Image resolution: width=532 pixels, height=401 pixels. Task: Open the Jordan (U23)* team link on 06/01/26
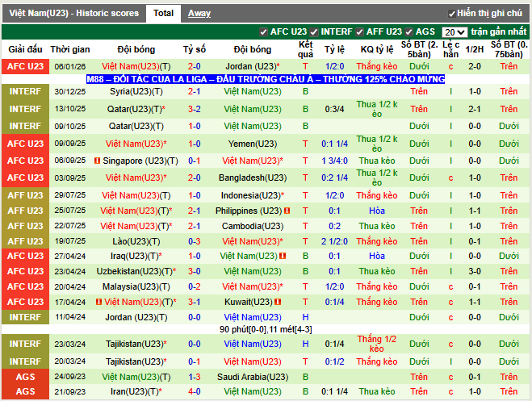click(253, 66)
